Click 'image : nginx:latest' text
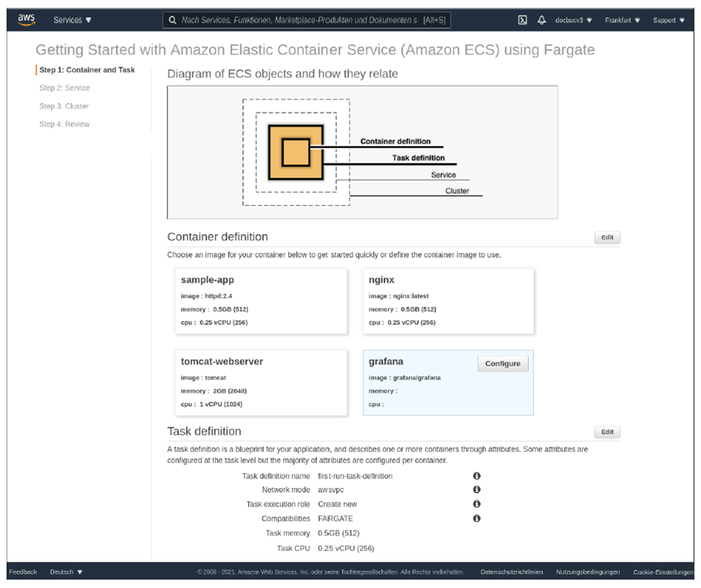The height and width of the screenshot is (588, 701). coord(398,296)
